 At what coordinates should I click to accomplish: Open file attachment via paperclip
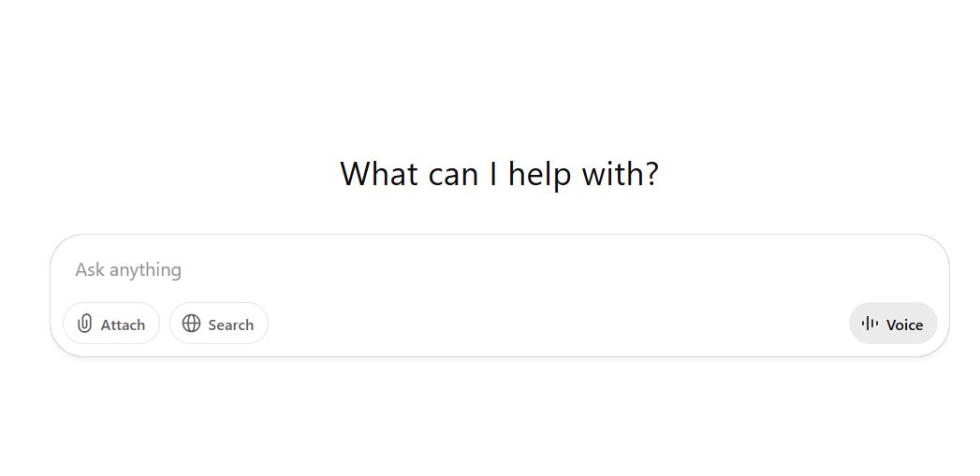(84, 324)
